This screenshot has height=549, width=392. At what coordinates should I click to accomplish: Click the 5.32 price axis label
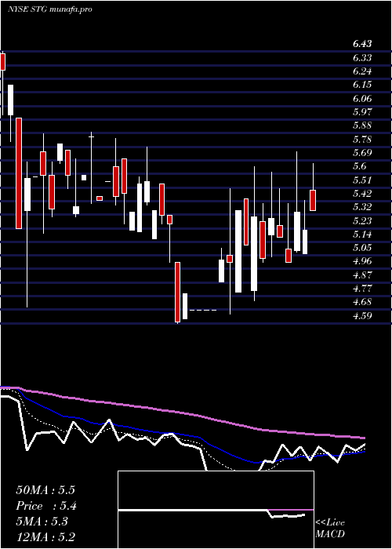(362, 207)
